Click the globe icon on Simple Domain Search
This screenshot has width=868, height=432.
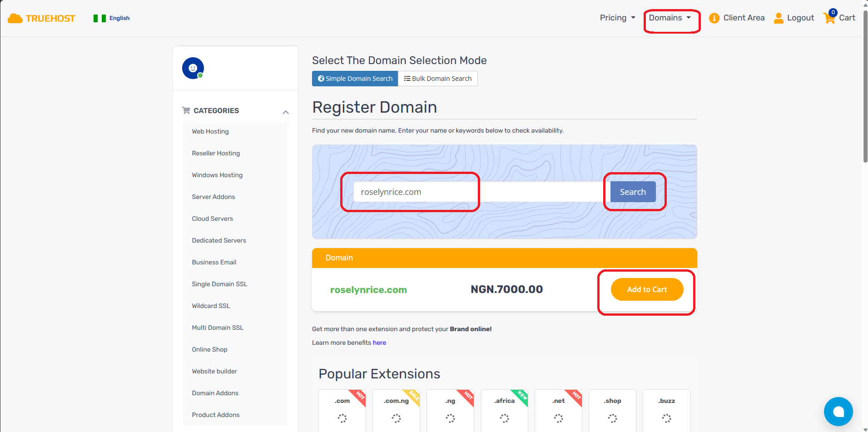tap(320, 78)
